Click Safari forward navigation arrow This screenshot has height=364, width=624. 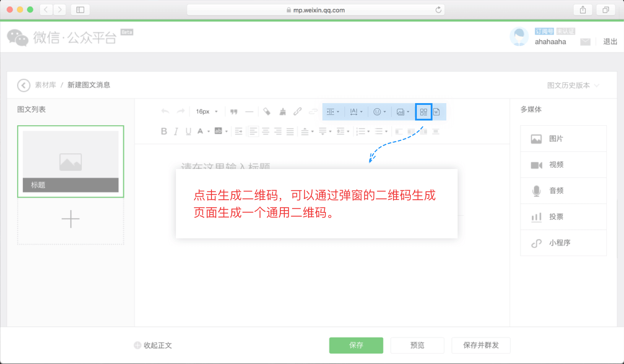point(59,10)
